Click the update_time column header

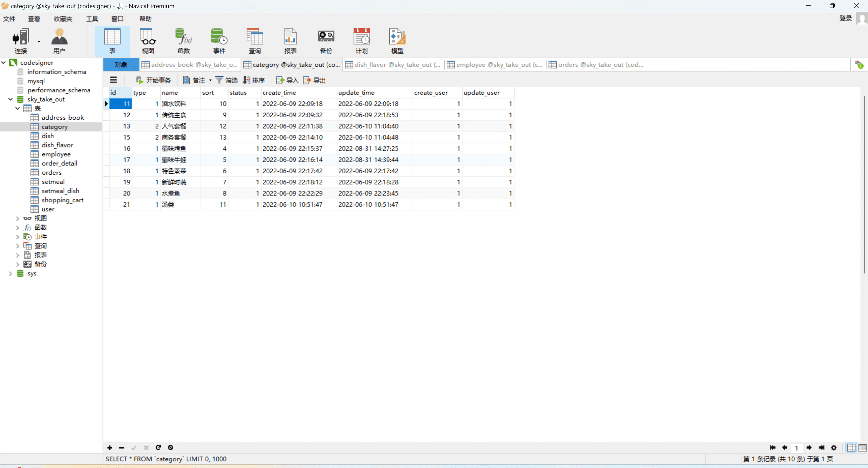pyautogui.click(x=375, y=93)
